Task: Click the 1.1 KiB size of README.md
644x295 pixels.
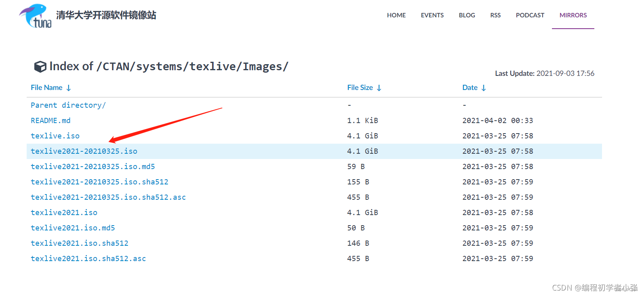Action: (x=363, y=121)
